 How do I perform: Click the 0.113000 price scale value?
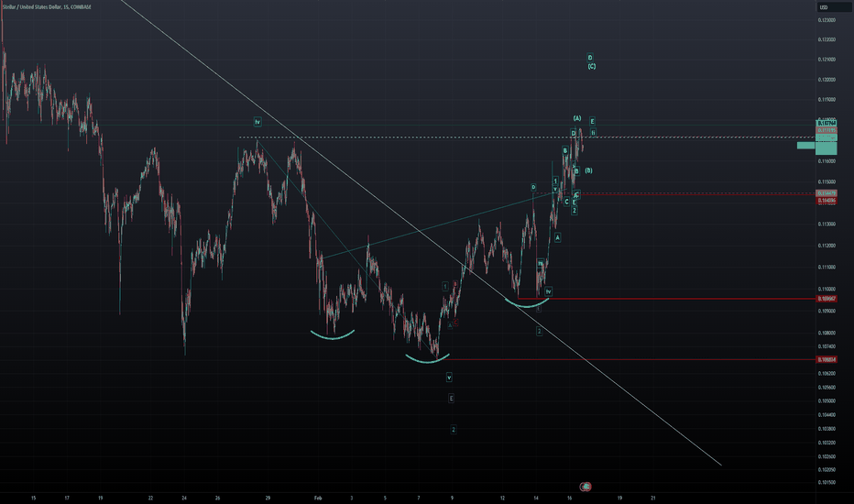(x=827, y=224)
